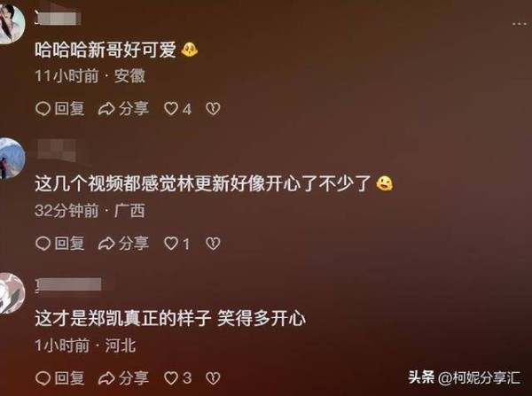Dislike the 河北 comment with broken heart

pos(213,378)
